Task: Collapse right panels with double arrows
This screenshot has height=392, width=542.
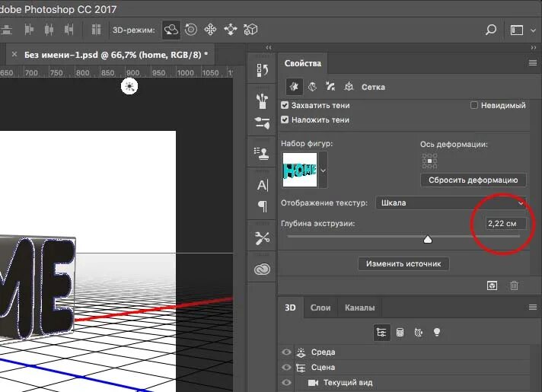Action: (534, 47)
